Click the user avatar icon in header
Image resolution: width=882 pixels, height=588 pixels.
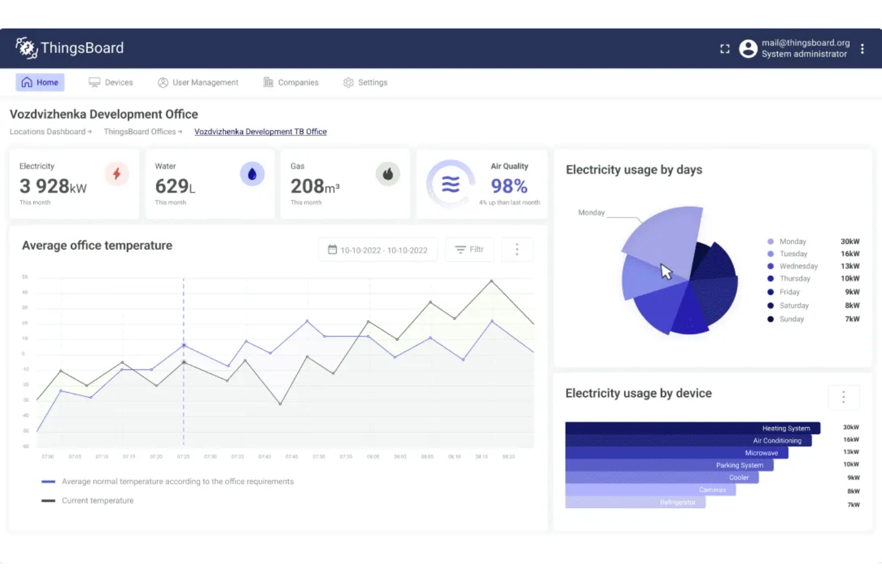pos(749,48)
